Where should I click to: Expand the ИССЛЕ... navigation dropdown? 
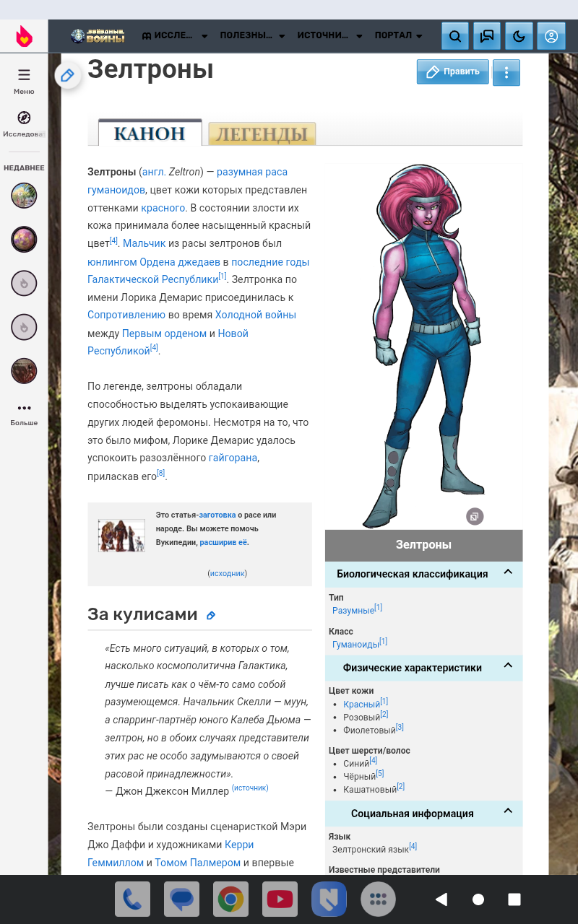175,35
